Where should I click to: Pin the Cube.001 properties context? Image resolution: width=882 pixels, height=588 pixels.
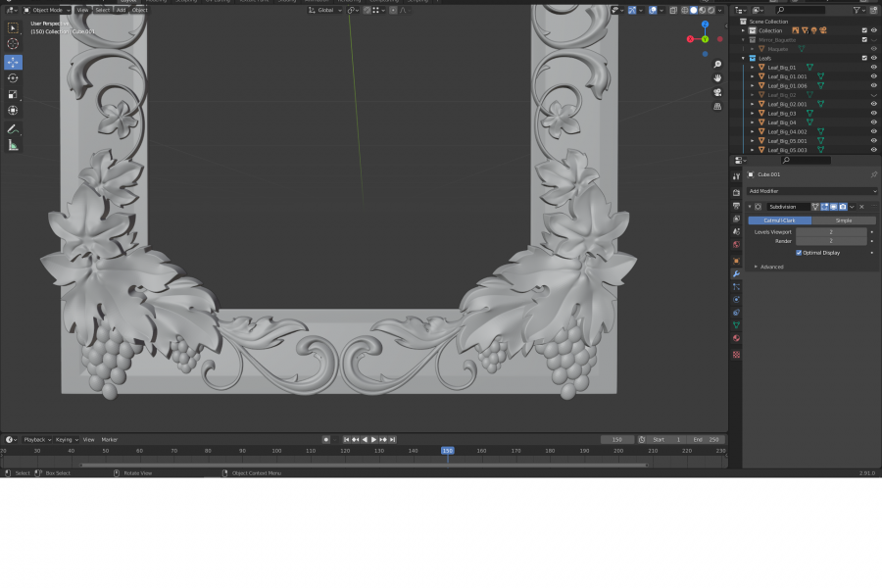pyautogui.click(x=873, y=174)
